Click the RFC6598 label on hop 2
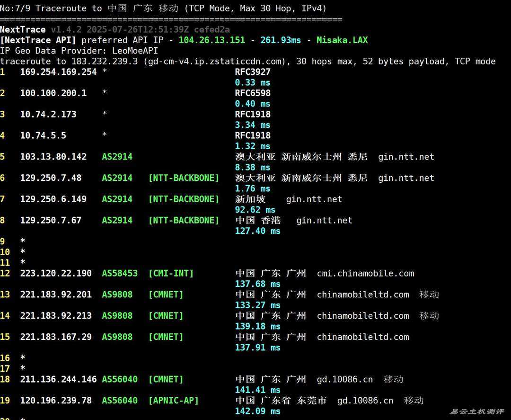This screenshot has width=511, height=420. 253,93
